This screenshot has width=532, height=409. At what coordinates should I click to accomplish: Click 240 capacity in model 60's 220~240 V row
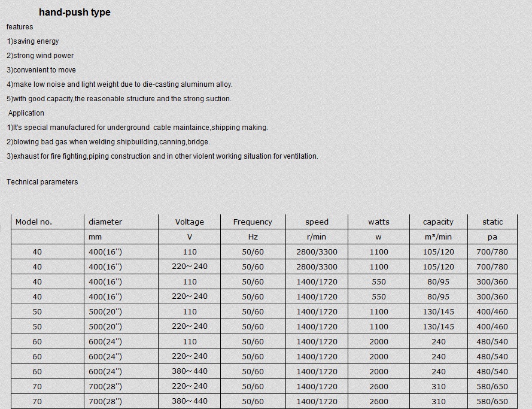pos(439,356)
